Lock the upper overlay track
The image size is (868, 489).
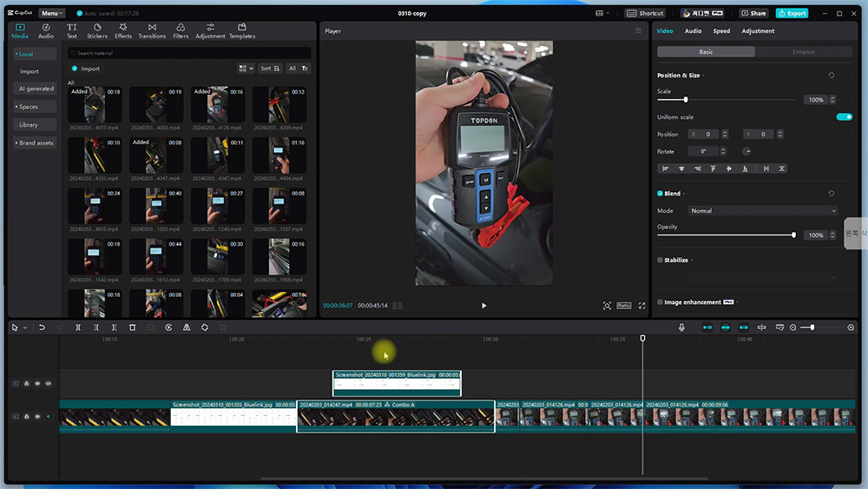26,383
